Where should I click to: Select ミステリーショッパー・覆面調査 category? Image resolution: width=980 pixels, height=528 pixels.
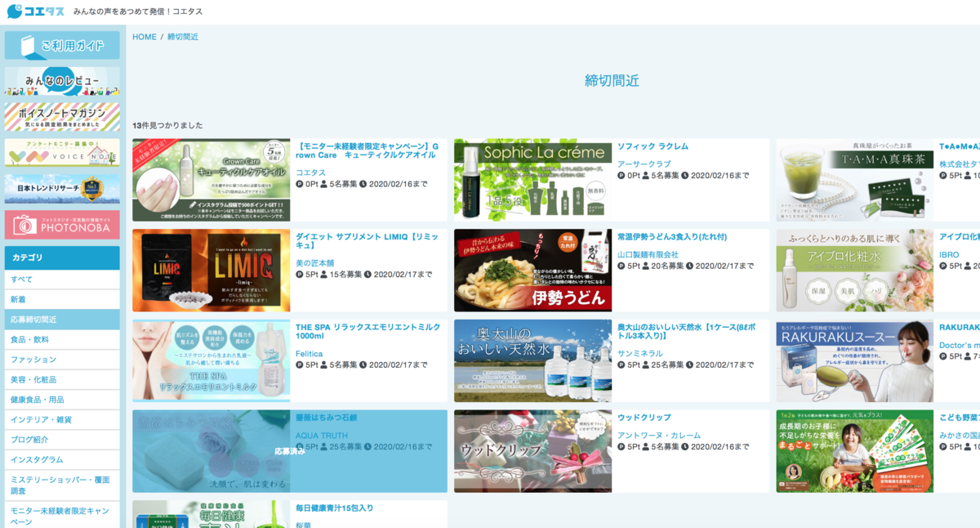[x=62, y=485]
